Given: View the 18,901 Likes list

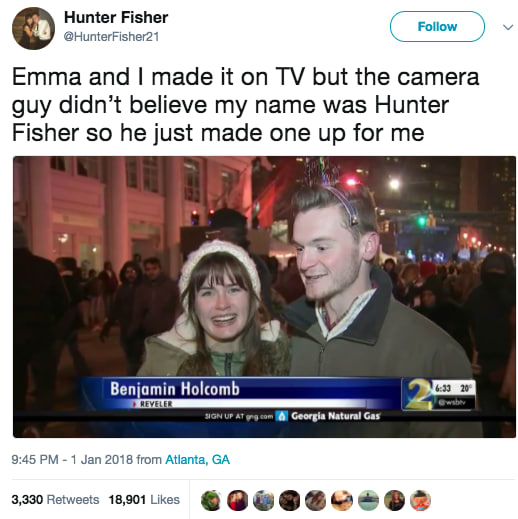Looking at the screenshot, I should point(144,499).
